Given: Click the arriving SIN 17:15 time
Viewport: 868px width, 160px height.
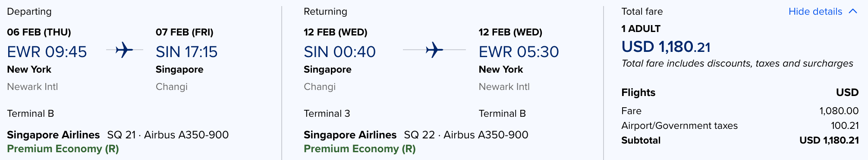Looking at the screenshot, I should [x=186, y=52].
